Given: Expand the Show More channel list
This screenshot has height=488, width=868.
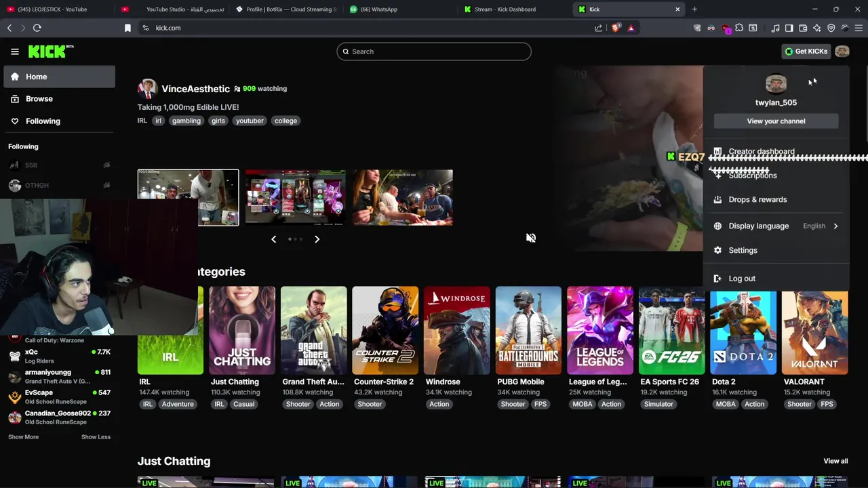Looking at the screenshot, I should [23, 436].
